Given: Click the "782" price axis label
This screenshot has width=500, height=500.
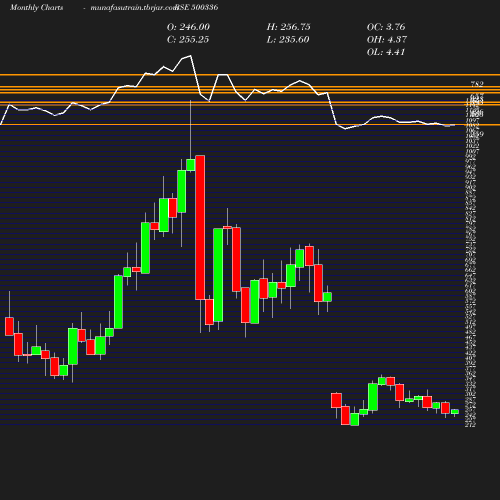Looking at the screenshot, I should pyautogui.click(x=477, y=84).
